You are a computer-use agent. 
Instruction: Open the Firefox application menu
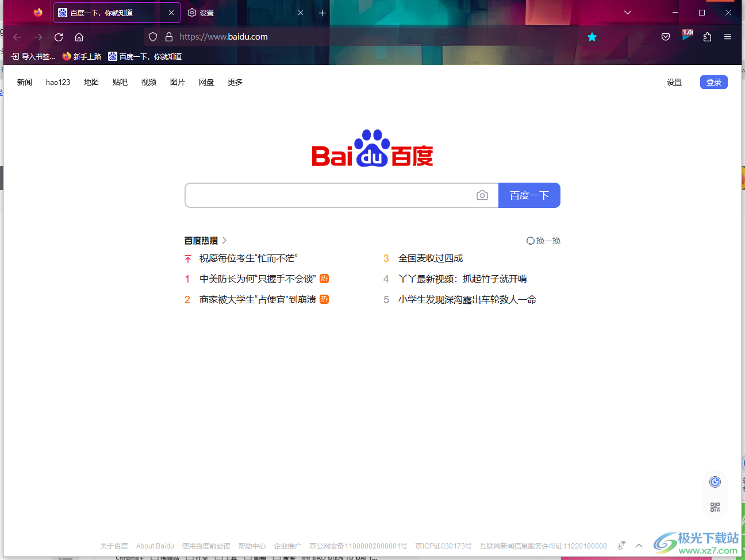point(728,37)
